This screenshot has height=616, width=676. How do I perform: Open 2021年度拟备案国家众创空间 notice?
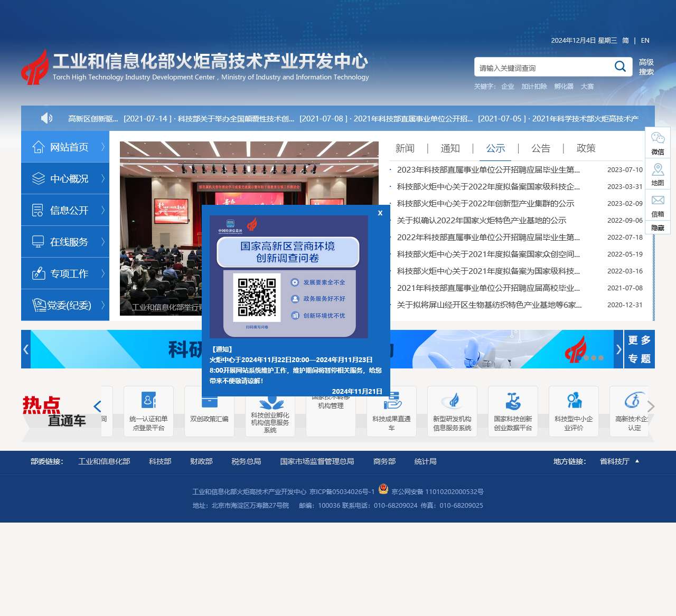(x=489, y=254)
